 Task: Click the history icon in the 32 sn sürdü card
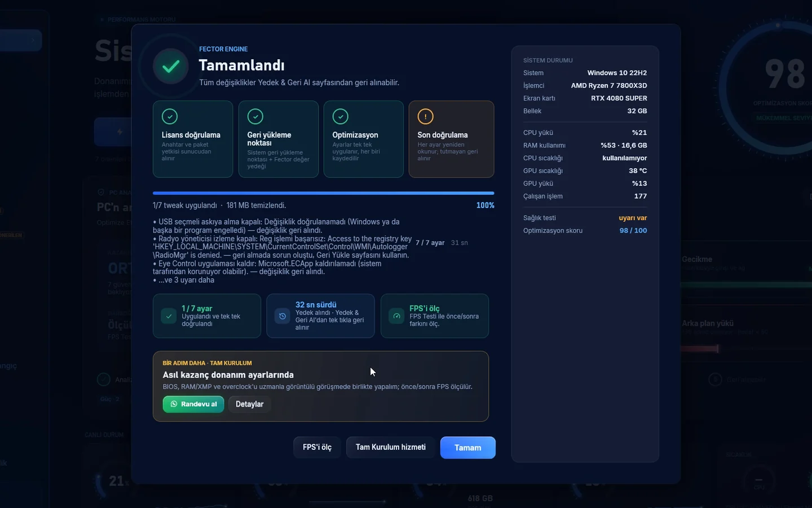click(x=283, y=316)
